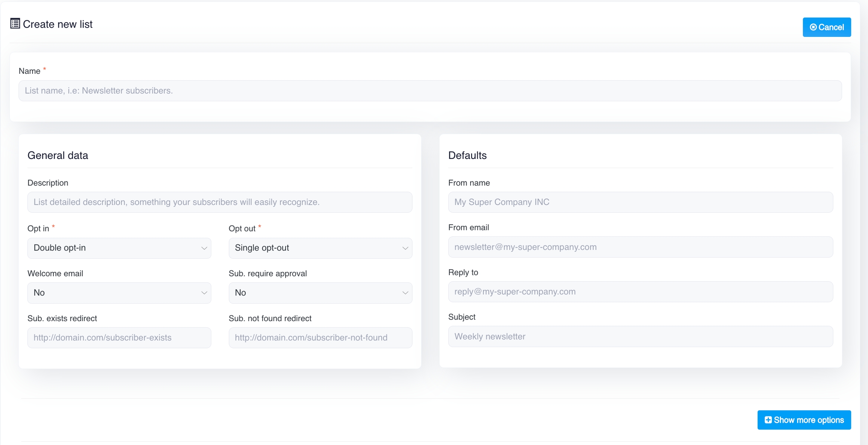The width and height of the screenshot is (868, 445).
Task: Click into the Subject field
Action: (x=640, y=337)
